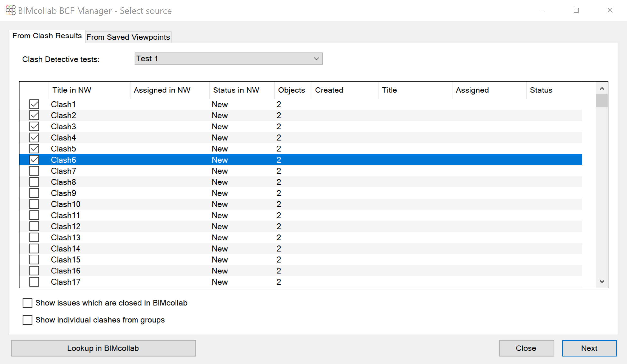This screenshot has width=627, height=364.
Task: Uncheck the Clash4 checkbox
Action: (x=34, y=138)
